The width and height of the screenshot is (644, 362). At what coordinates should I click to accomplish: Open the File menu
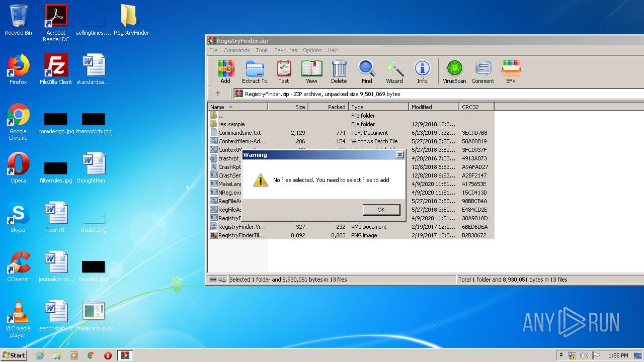[x=213, y=50]
